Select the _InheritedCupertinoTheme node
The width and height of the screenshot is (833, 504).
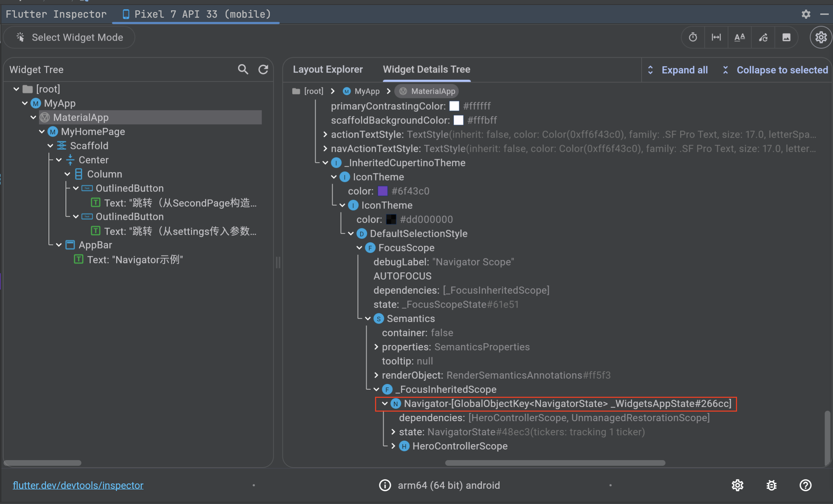[398, 163]
